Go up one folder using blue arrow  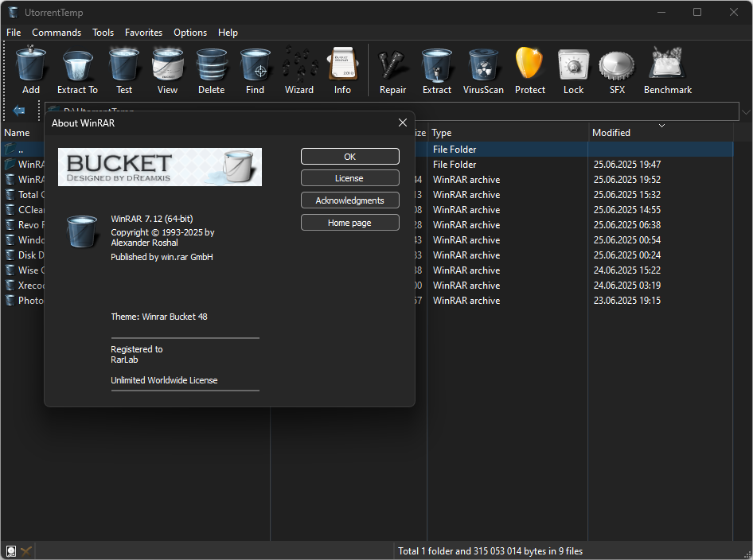pyautogui.click(x=19, y=111)
